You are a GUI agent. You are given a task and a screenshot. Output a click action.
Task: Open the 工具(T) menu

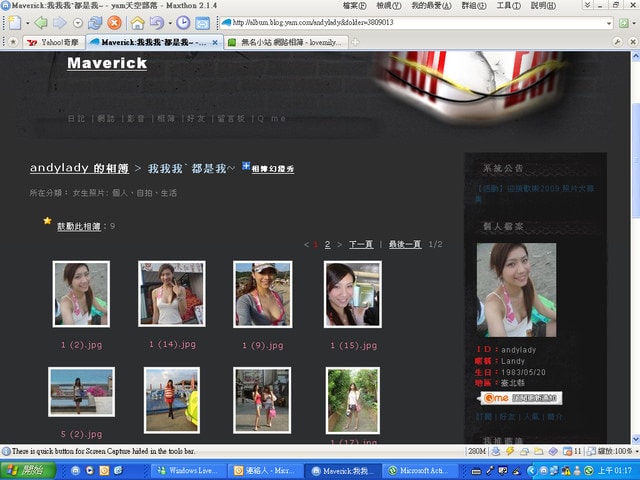click(x=508, y=6)
